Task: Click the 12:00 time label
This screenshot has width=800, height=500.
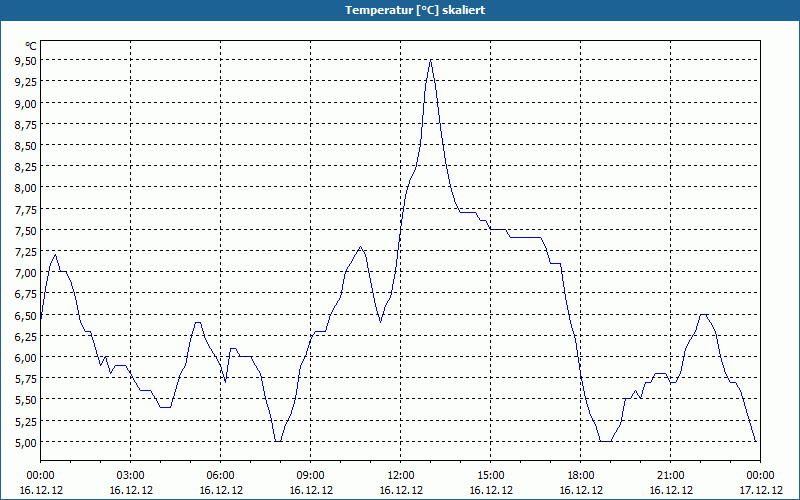Action: [x=401, y=476]
